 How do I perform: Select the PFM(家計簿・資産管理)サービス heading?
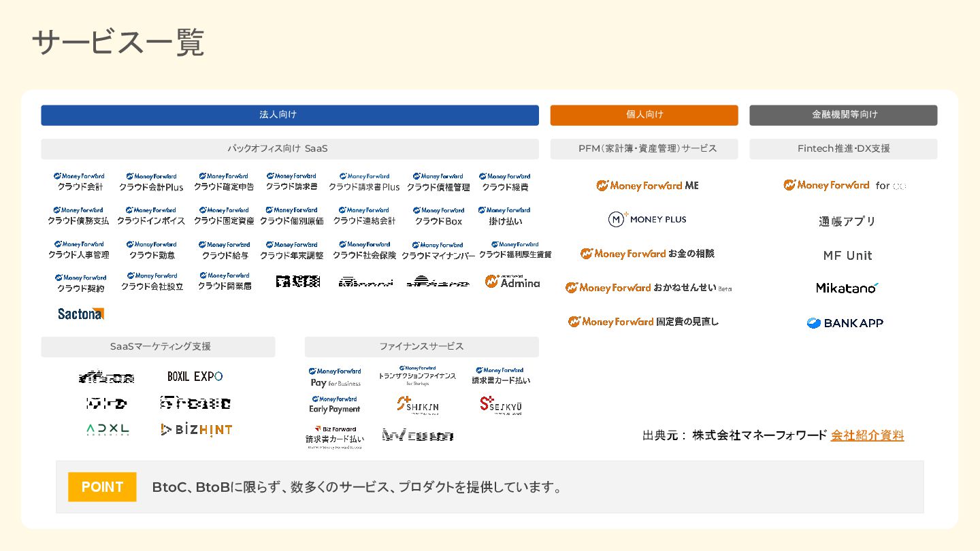click(x=644, y=148)
